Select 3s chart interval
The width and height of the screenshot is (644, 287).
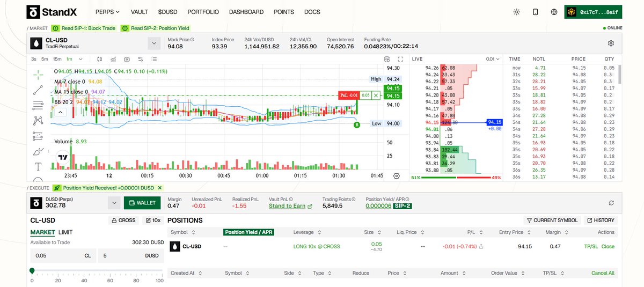(x=34, y=59)
